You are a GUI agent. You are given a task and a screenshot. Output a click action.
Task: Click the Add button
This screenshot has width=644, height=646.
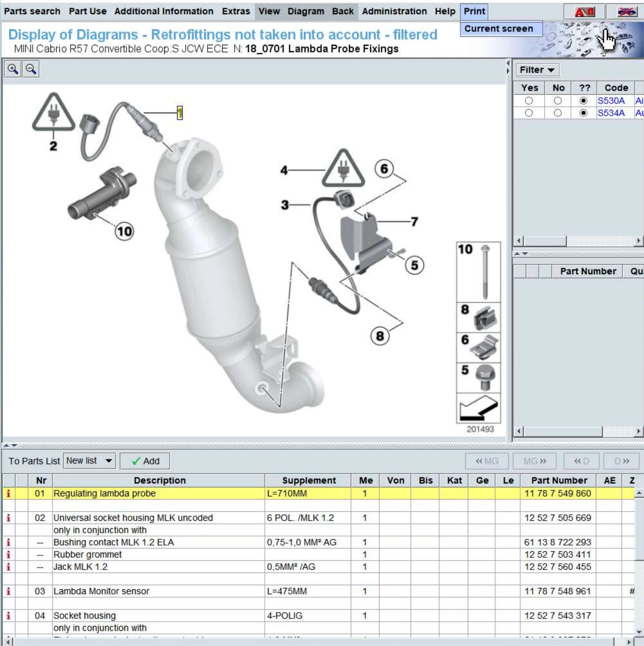[x=145, y=461]
